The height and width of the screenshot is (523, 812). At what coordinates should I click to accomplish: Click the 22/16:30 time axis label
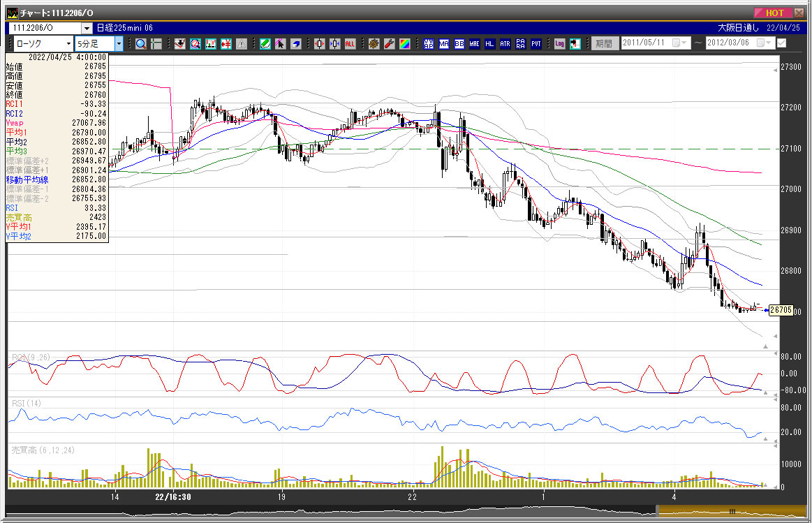pos(173,497)
